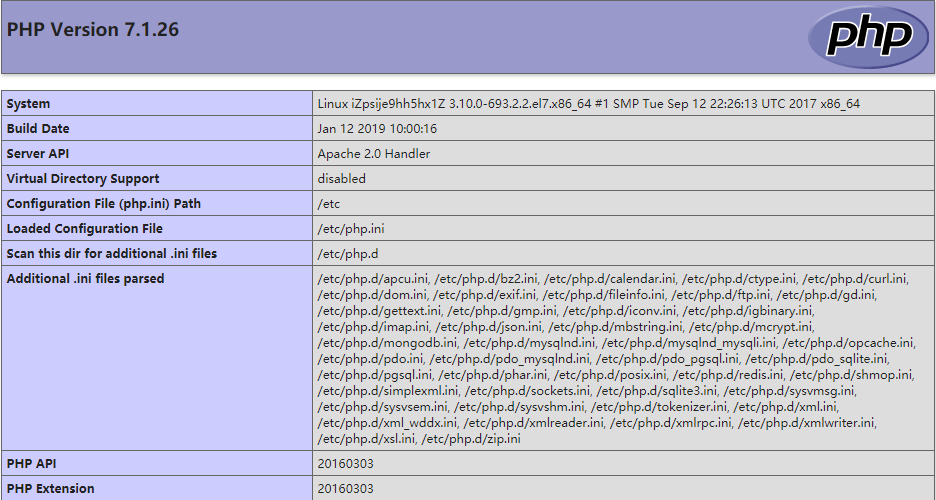This screenshot has height=500, width=936.
Task: Select the "PHP Version 7.1.26" heading
Action: tap(93, 30)
